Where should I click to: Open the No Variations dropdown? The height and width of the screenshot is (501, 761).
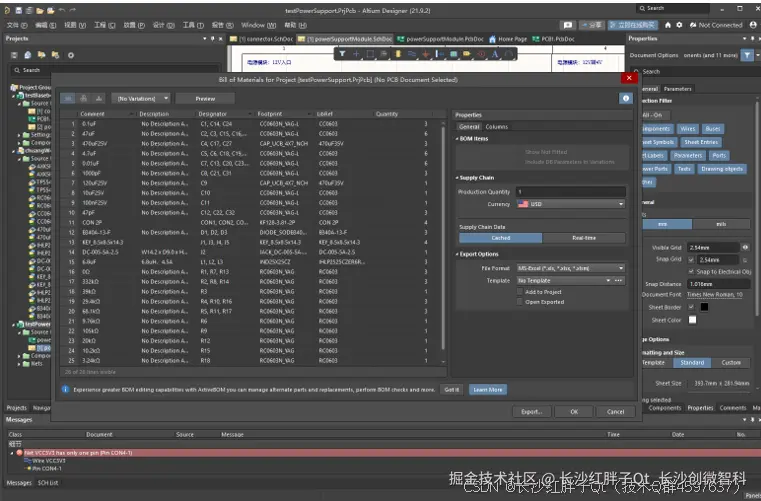coord(141,99)
